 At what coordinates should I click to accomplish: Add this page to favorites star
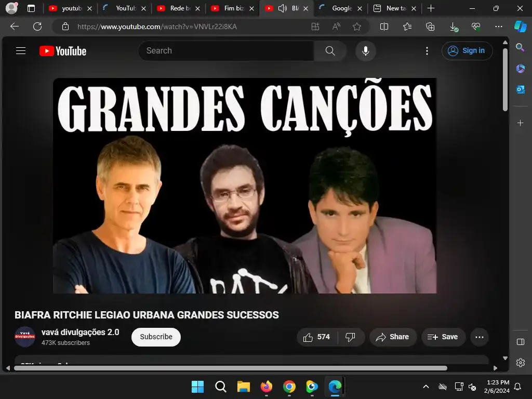pos(356,26)
